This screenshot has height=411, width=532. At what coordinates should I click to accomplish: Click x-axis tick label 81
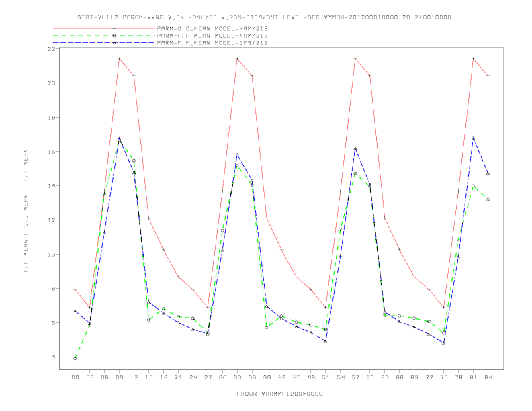coord(474,377)
